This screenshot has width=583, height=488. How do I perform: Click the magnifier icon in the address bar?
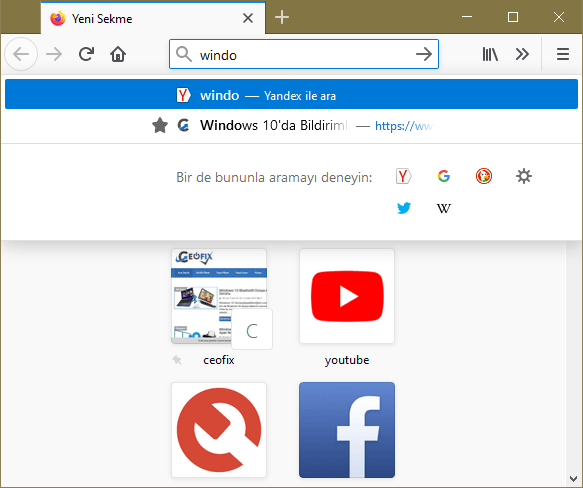coord(184,54)
